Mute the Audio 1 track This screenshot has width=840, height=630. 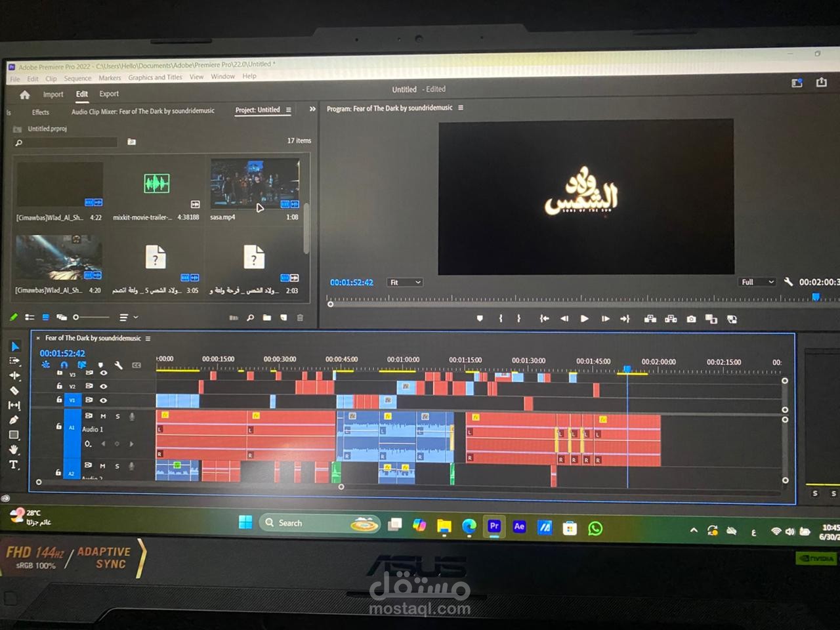click(x=103, y=416)
